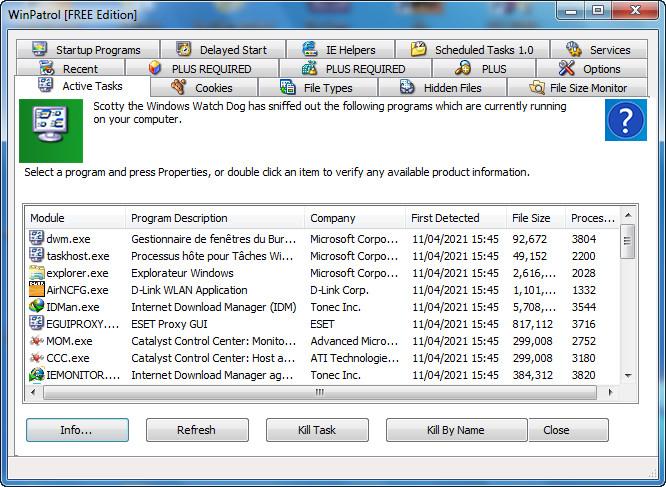Sort by First Detected column header
Screen dimensions: 666x487
[456, 218]
